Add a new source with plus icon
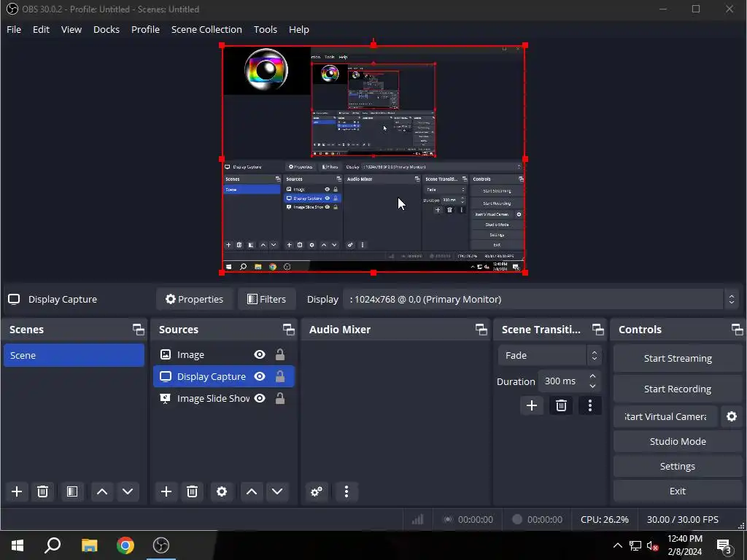The image size is (747, 560). [x=166, y=491]
